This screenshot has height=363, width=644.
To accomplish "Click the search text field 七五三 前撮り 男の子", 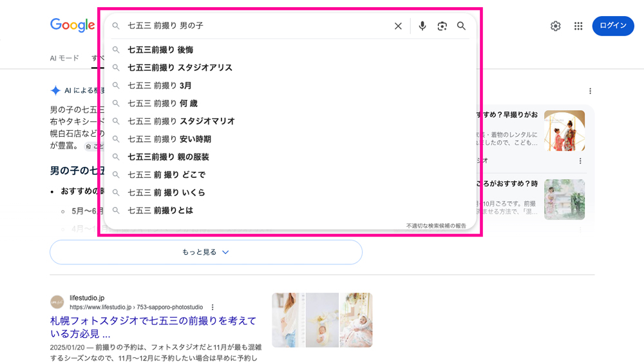I will [257, 26].
